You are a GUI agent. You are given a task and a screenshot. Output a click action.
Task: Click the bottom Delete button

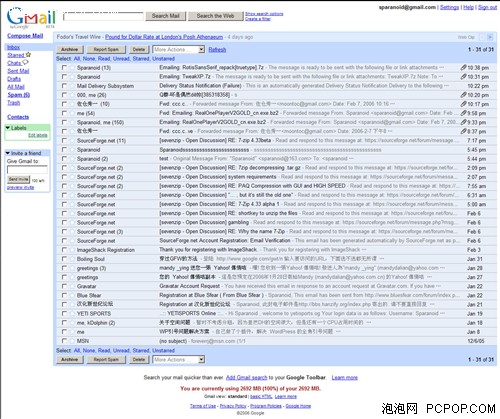[x=139, y=360]
